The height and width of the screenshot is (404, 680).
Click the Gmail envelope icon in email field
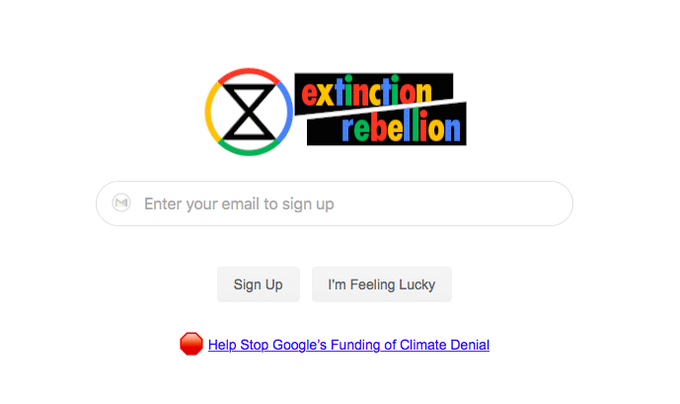tap(121, 203)
